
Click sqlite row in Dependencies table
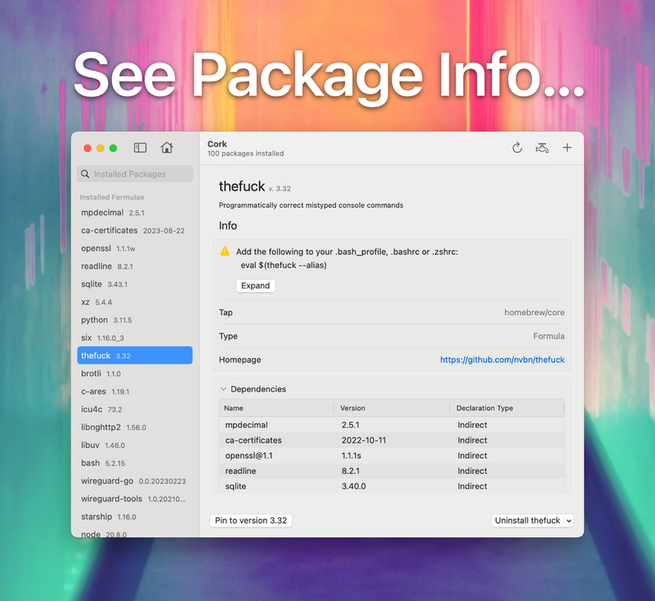392,486
